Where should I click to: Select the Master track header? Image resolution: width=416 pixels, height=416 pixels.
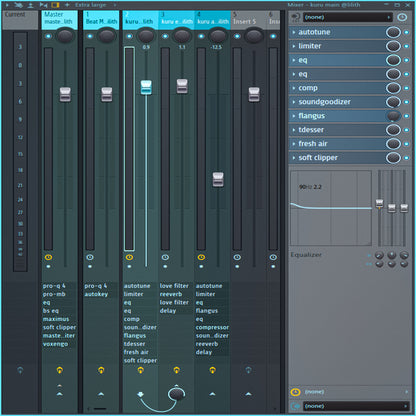(x=60, y=20)
